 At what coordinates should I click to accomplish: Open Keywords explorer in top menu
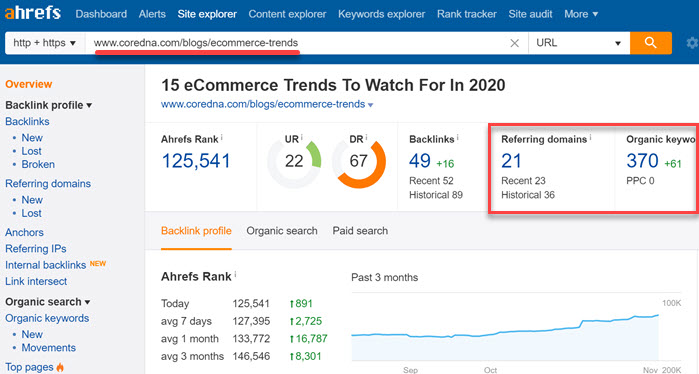[382, 14]
